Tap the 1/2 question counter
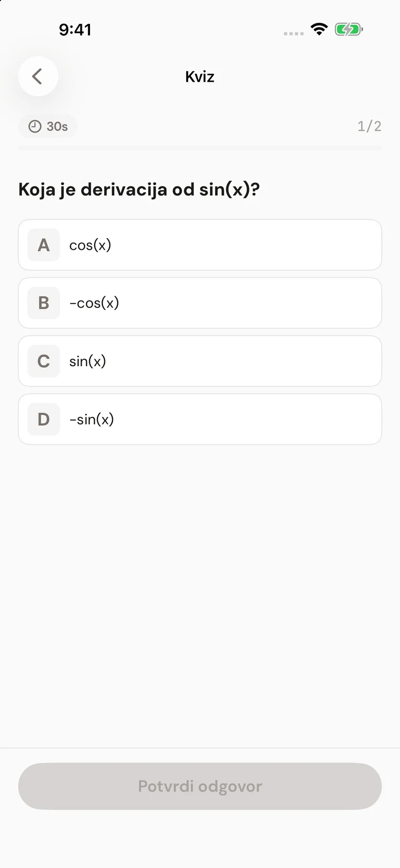This screenshot has width=400, height=868. tap(369, 127)
